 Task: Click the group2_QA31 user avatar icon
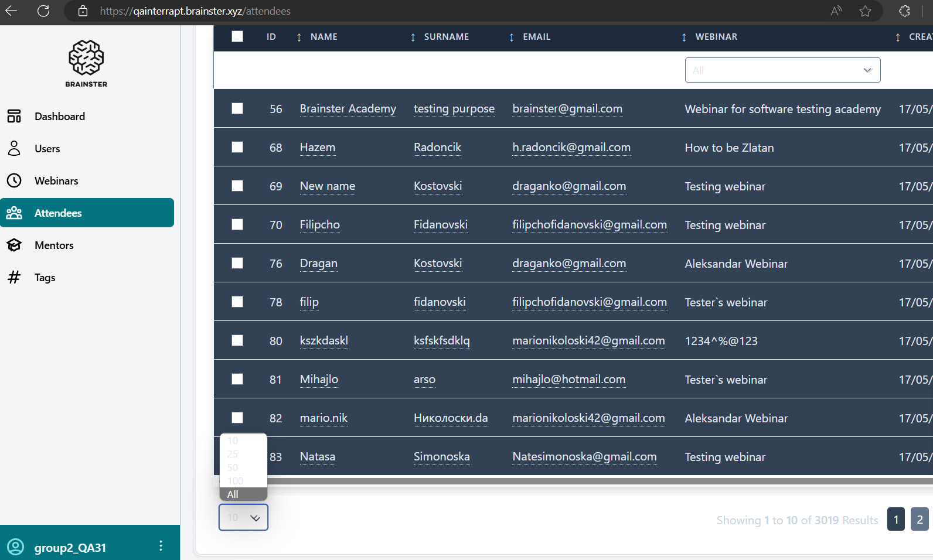click(x=15, y=547)
